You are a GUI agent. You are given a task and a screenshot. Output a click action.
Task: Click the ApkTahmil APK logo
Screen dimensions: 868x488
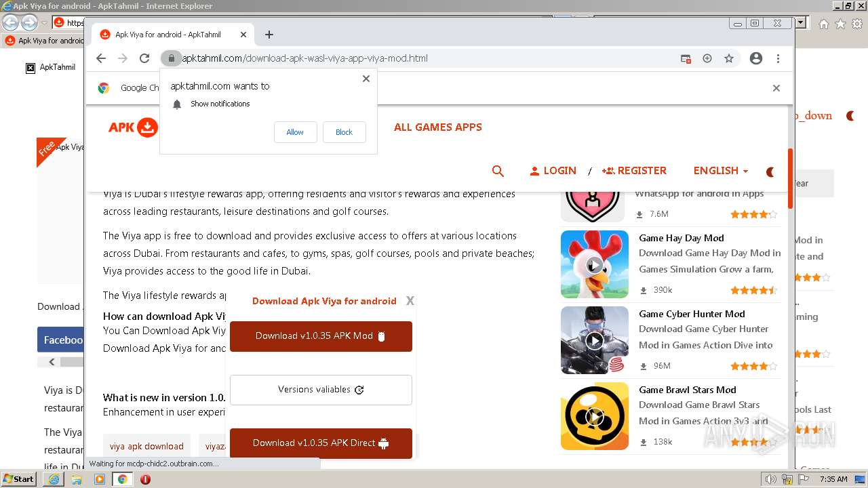tap(133, 127)
